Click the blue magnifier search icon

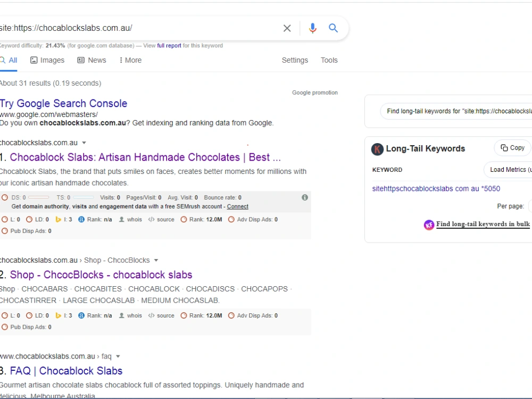pos(333,28)
